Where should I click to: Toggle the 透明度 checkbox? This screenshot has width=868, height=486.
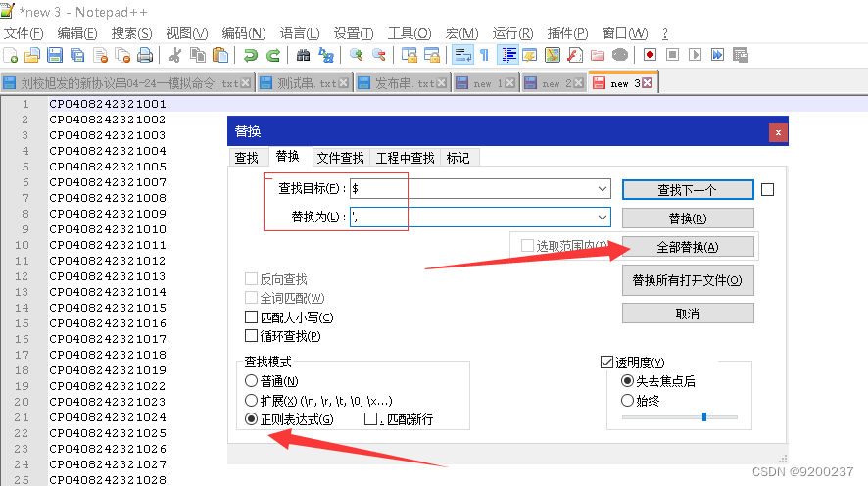(606, 362)
